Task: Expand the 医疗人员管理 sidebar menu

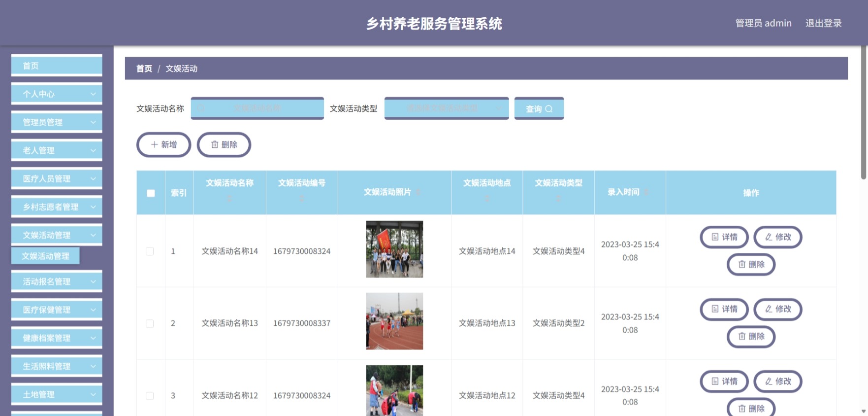Action: [57, 178]
